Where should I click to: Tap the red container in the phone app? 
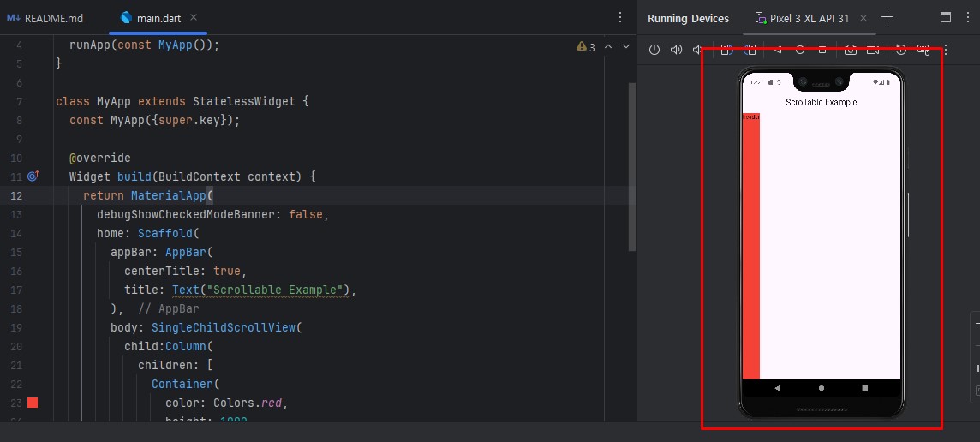click(x=750, y=246)
